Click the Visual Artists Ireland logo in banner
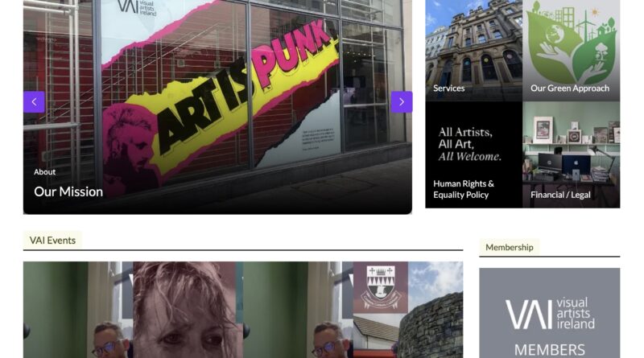This screenshot has width=644, height=358. [550, 314]
